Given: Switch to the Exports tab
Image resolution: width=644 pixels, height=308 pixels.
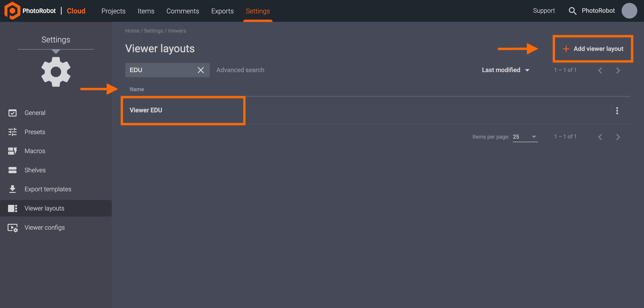Looking at the screenshot, I should click(222, 11).
